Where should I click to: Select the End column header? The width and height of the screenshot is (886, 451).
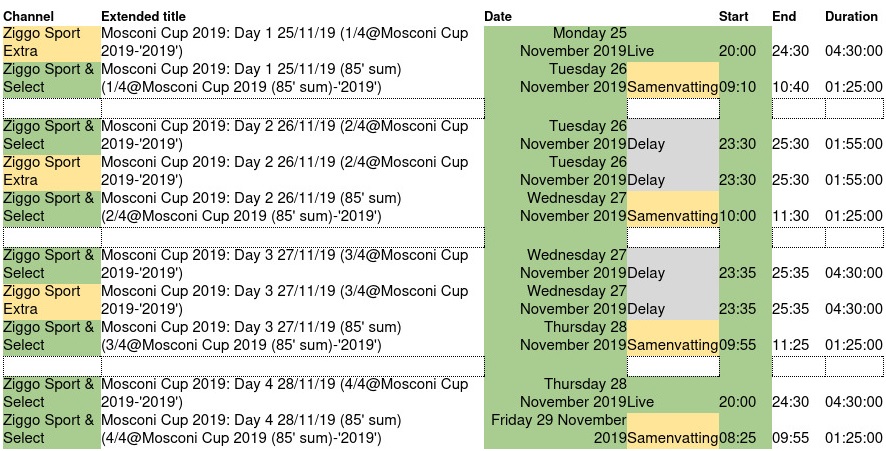click(784, 16)
